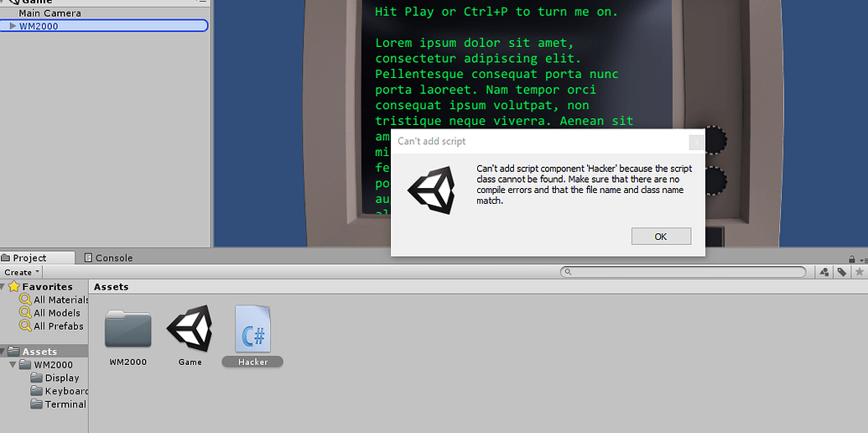Click the All Models magnifier icon

[x=25, y=313]
